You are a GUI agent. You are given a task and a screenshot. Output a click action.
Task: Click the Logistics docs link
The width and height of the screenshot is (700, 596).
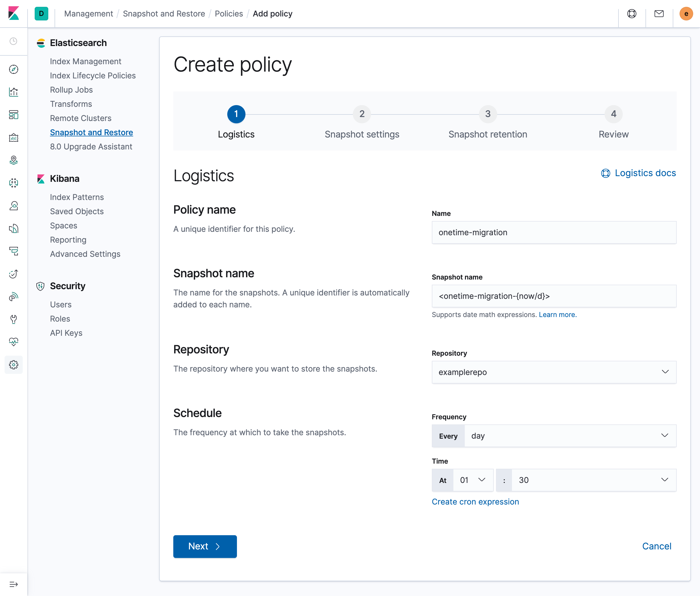(x=639, y=173)
